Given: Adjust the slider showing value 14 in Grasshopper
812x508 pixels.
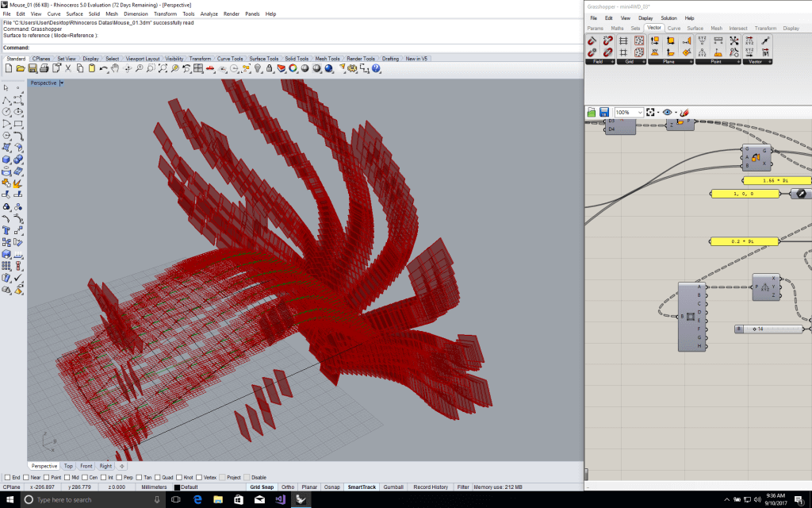Looking at the screenshot, I should click(769, 329).
